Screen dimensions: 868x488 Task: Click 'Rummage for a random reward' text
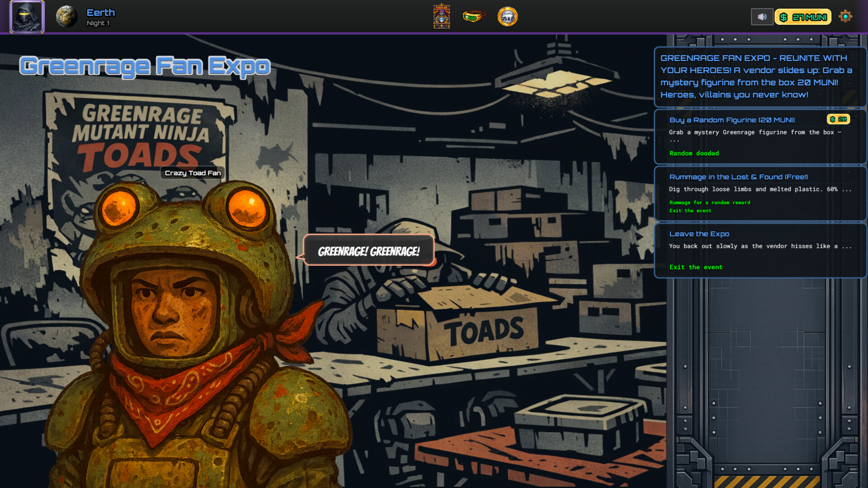click(x=709, y=202)
